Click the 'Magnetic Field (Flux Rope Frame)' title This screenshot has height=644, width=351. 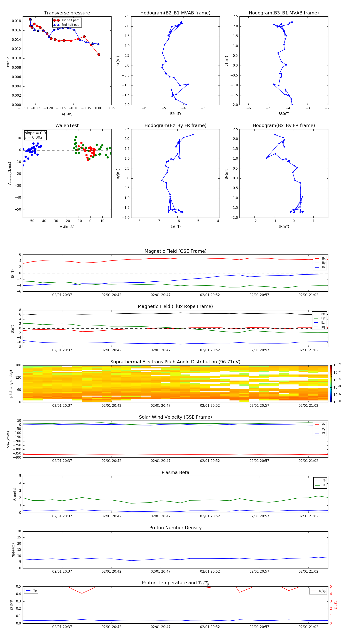click(175, 307)
